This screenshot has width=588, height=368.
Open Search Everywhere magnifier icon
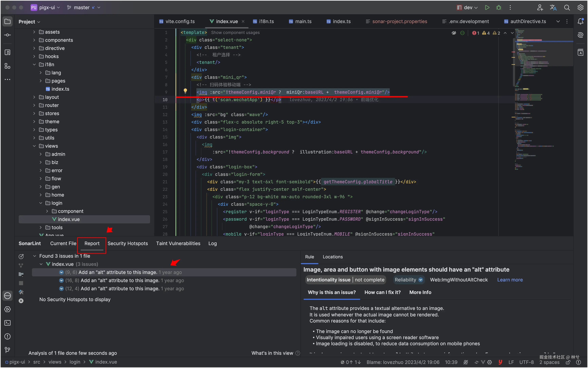pos(567,7)
